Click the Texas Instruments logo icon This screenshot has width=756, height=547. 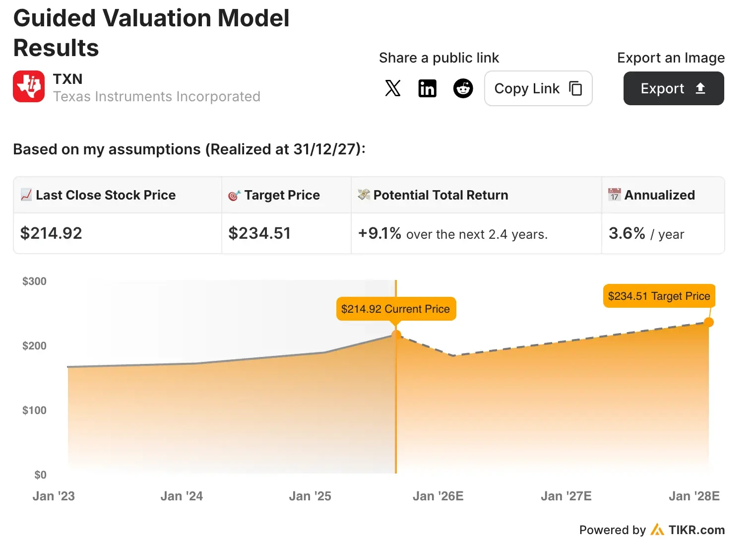click(29, 86)
